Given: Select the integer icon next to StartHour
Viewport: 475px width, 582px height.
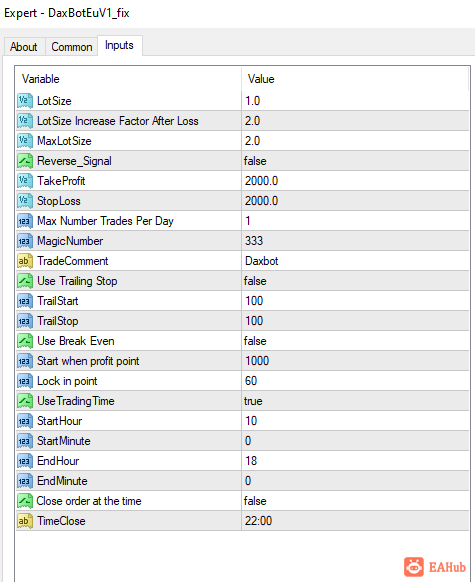Looking at the screenshot, I should pos(24,421).
